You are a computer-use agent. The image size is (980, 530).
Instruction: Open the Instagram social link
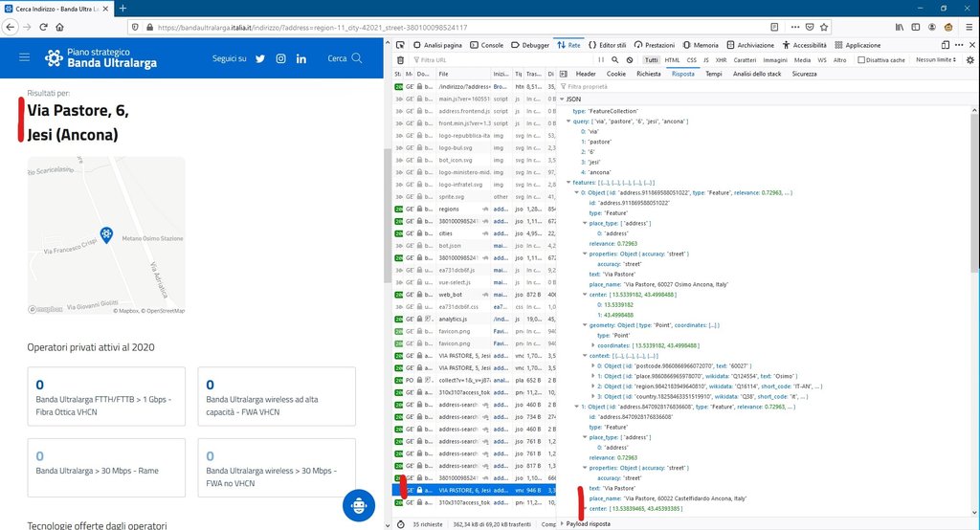point(280,58)
